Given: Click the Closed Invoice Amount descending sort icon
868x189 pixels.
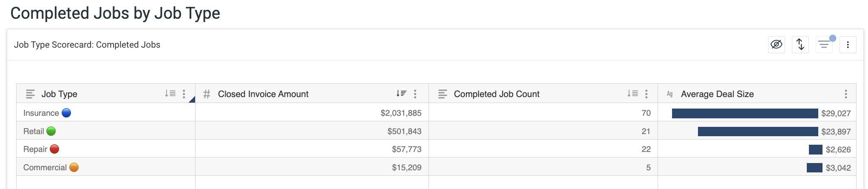Looking at the screenshot, I should pyautogui.click(x=401, y=94).
